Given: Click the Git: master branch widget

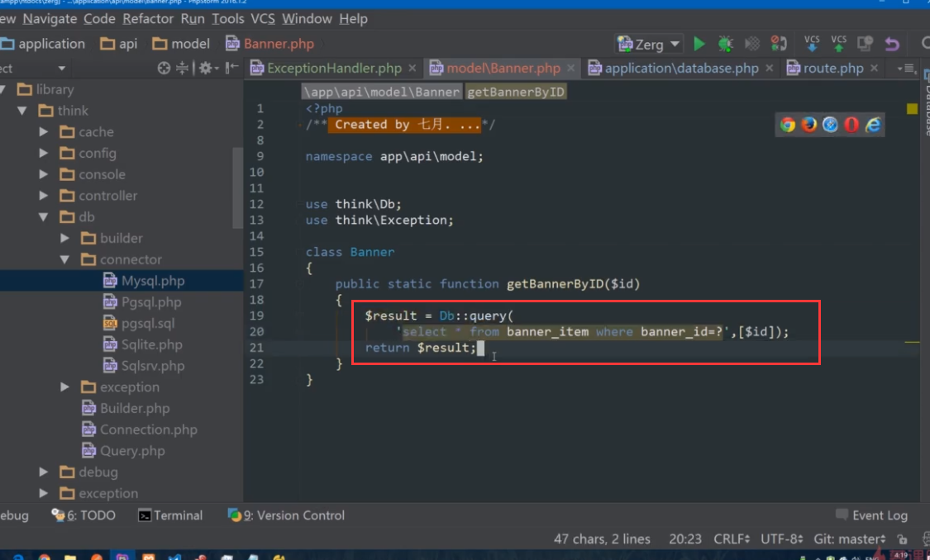Looking at the screenshot, I should (849, 539).
